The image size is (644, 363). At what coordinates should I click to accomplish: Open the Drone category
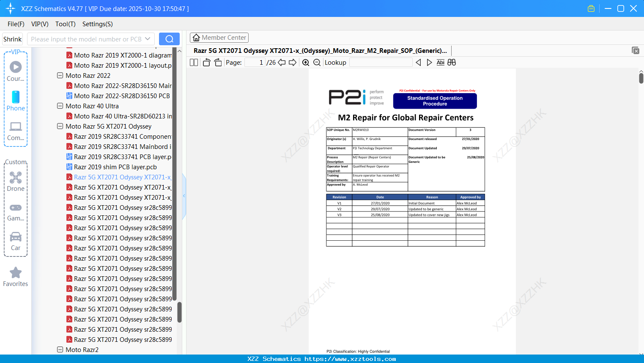16,181
